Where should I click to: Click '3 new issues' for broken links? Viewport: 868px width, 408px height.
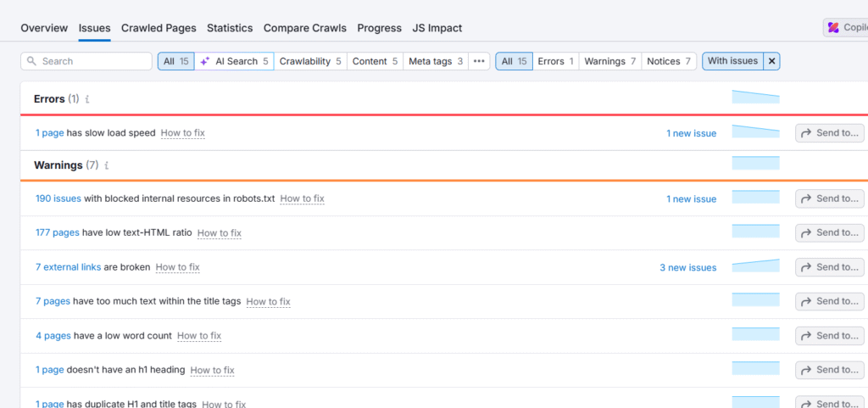pyautogui.click(x=687, y=267)
